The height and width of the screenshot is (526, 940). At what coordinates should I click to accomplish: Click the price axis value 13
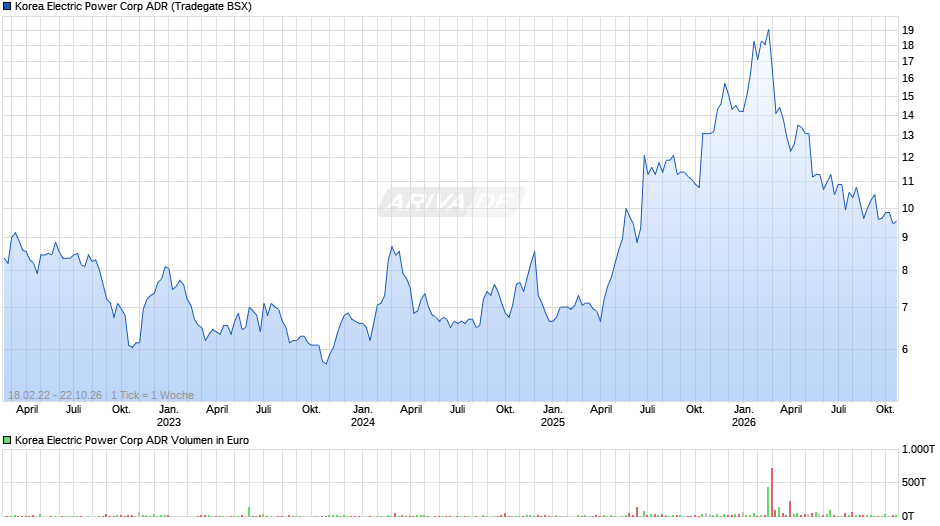[x=908, y=136]
